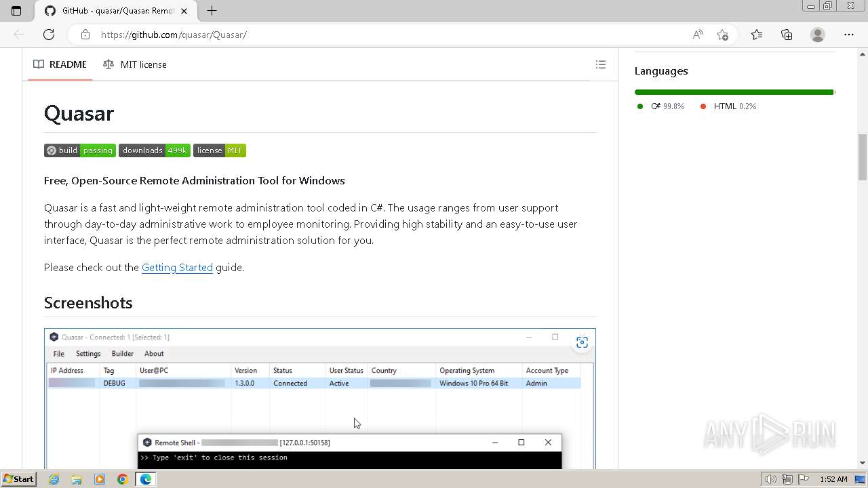Screen dimensions: 868x488
Task: Open browser Collections
Action: point(787,35)
